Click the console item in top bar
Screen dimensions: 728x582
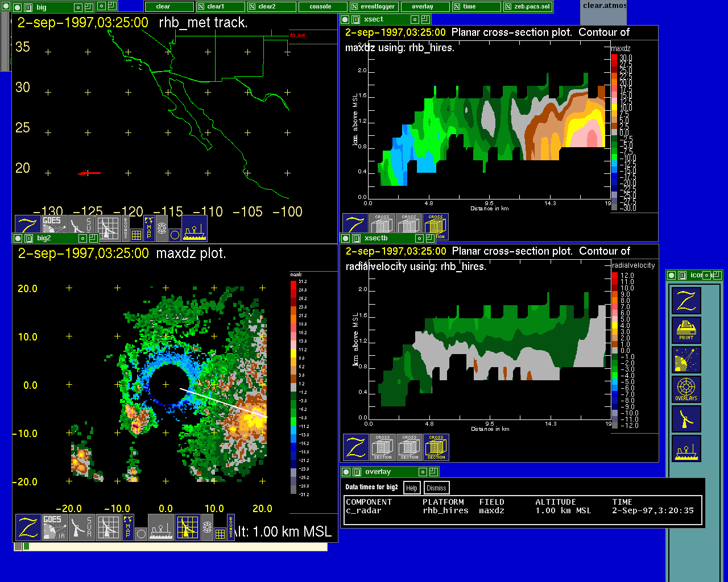(x=320, y=7)
